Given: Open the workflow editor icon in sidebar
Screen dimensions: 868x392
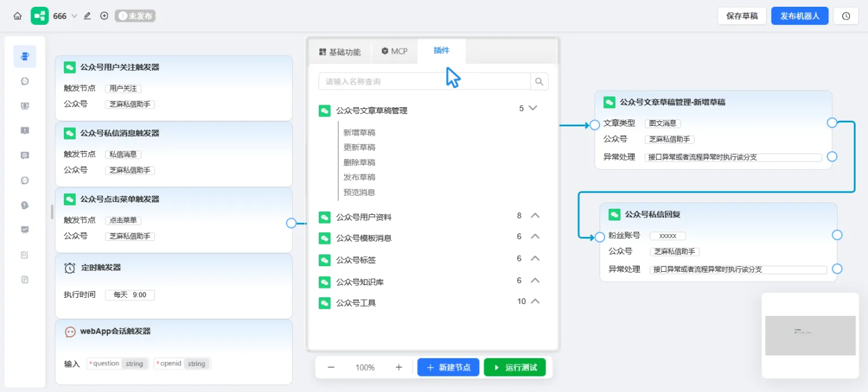Looking at the screenshot, I should (25, 56).
